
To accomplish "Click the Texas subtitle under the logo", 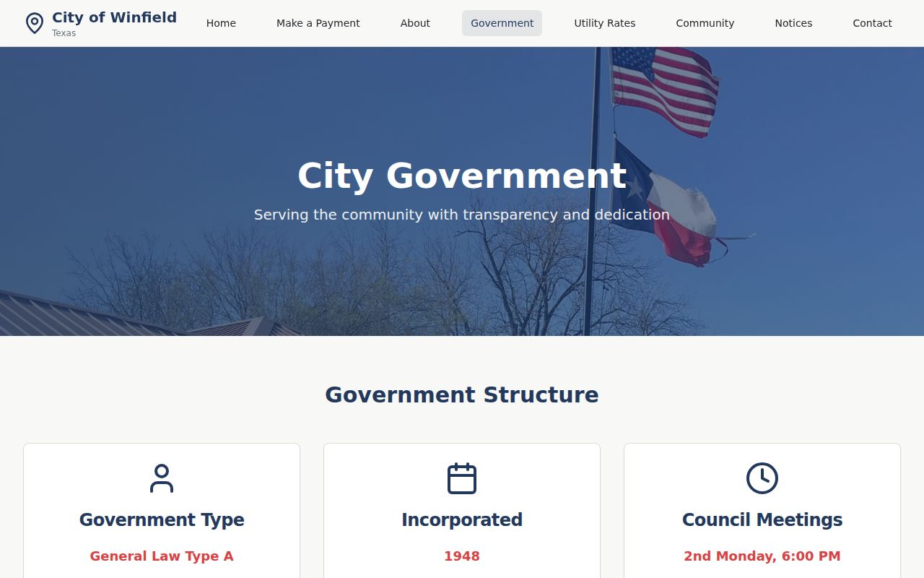I will (64, 33).
